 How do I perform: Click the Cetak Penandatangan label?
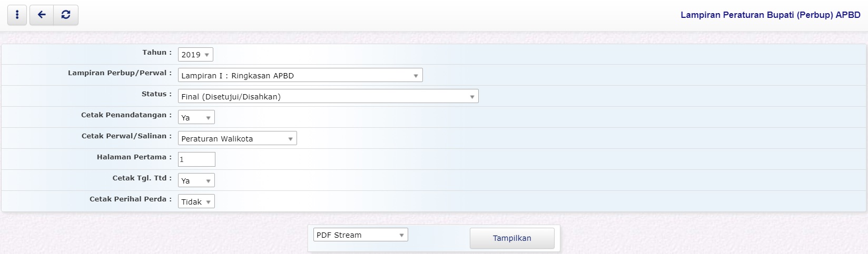click(x=126, y=115)
